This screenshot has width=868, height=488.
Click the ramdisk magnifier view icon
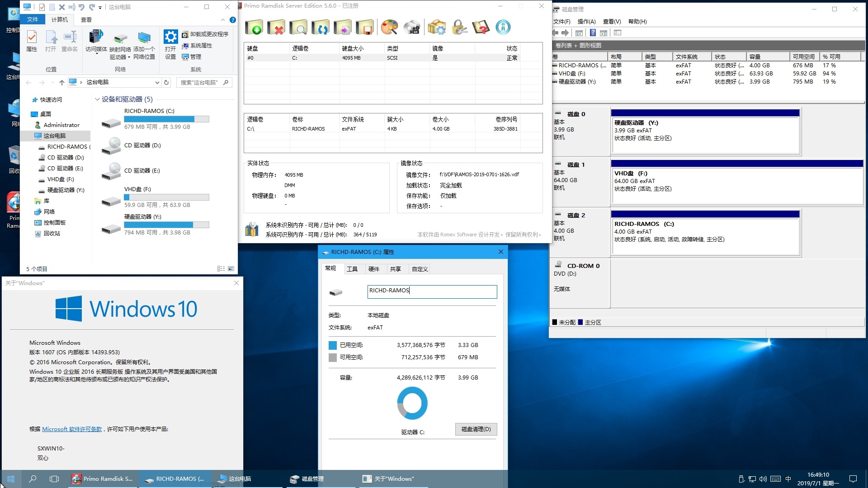(x=298, y=27)
